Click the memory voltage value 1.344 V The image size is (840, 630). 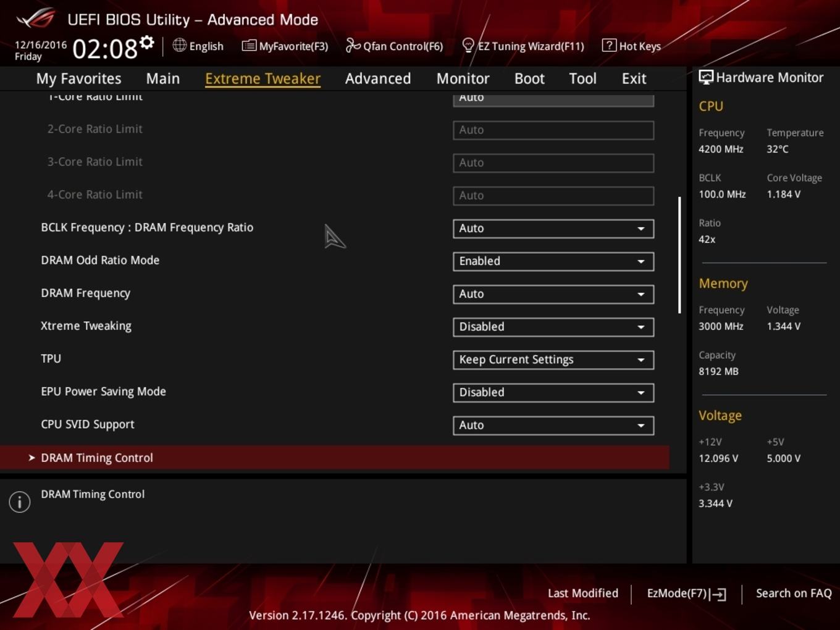784,326
